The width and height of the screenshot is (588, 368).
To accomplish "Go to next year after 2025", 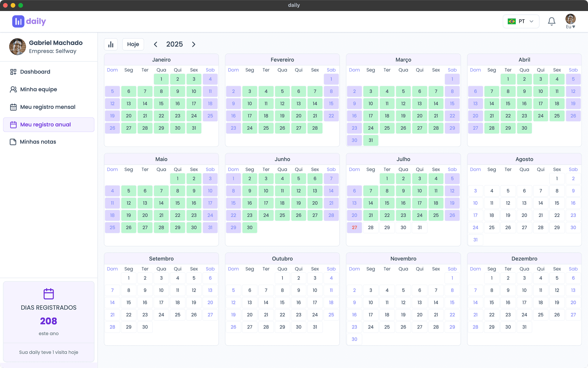I will click(194, 44).
